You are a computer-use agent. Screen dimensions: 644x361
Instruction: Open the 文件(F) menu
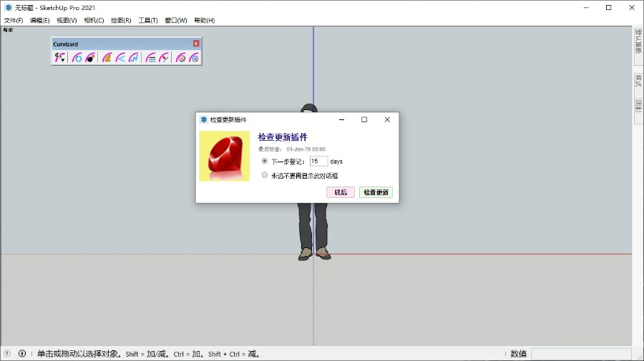coord(14,20)
